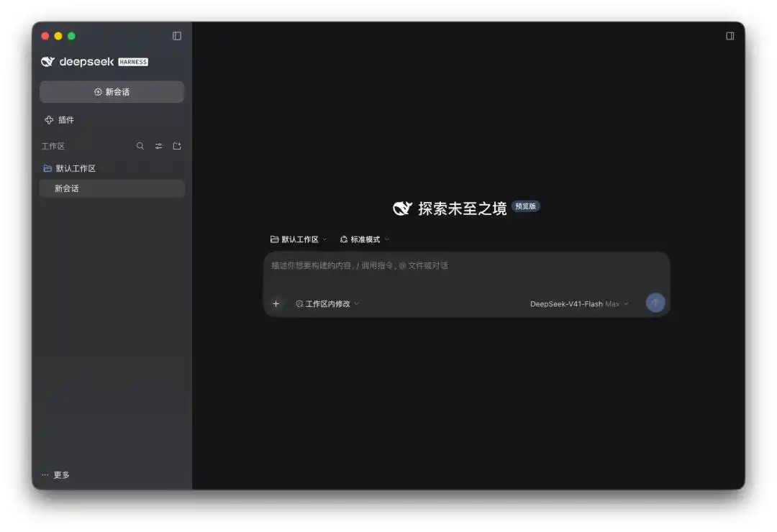The image size is (777, 532).
Task: Start a new chat with 新会话 button
Action: click(112, 91)
